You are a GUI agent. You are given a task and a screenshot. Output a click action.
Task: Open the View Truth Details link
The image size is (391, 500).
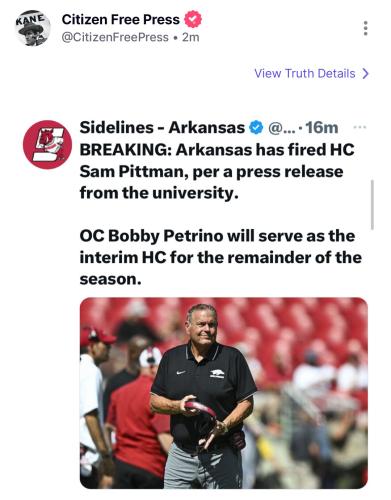pos(312,73)
